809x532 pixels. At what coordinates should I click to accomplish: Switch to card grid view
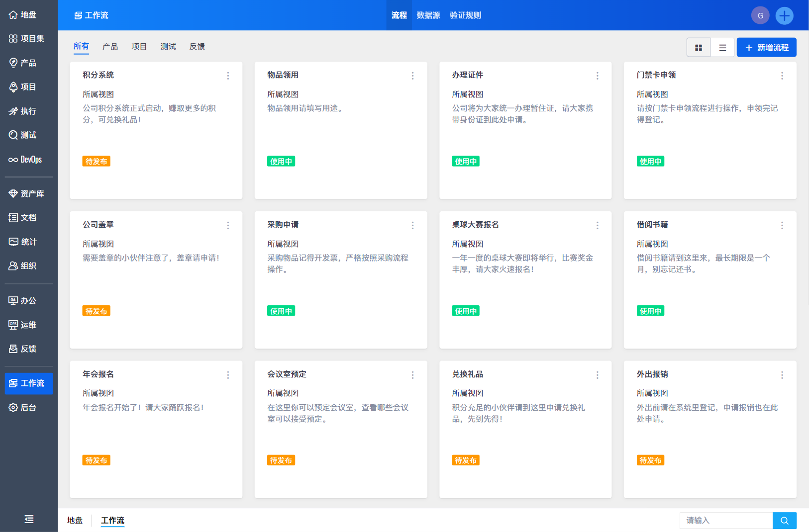pos(699,48)
